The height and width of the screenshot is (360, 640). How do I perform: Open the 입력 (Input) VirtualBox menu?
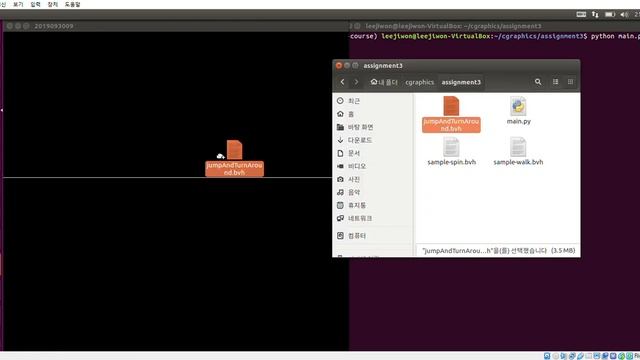(x=36, y=4)
